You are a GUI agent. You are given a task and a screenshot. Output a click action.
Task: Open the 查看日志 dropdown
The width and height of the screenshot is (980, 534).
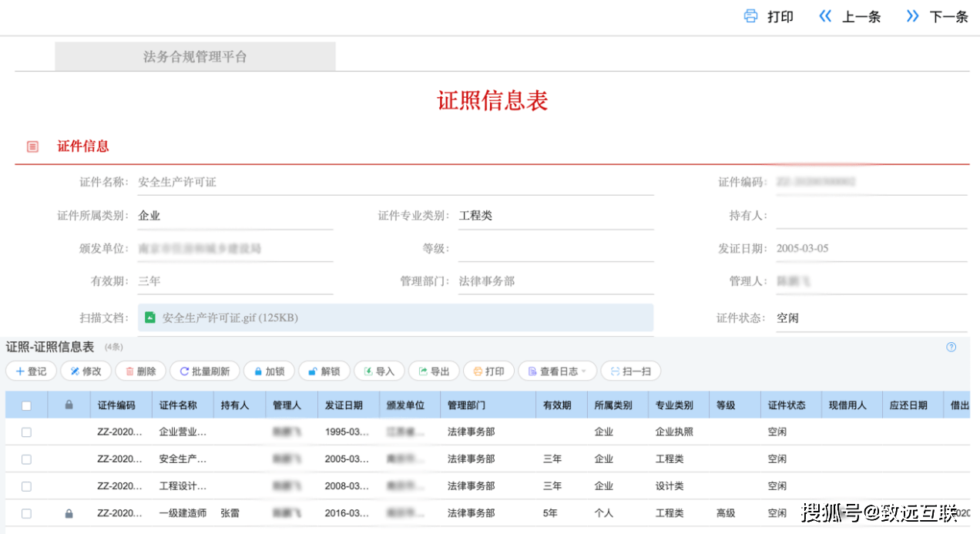pyautogui.click(x=557, y=371)
